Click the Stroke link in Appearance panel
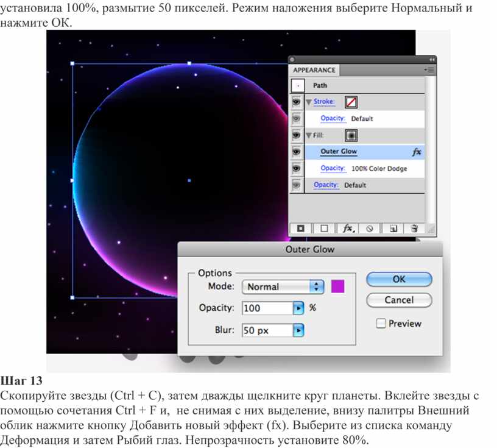 pos(324,102)
